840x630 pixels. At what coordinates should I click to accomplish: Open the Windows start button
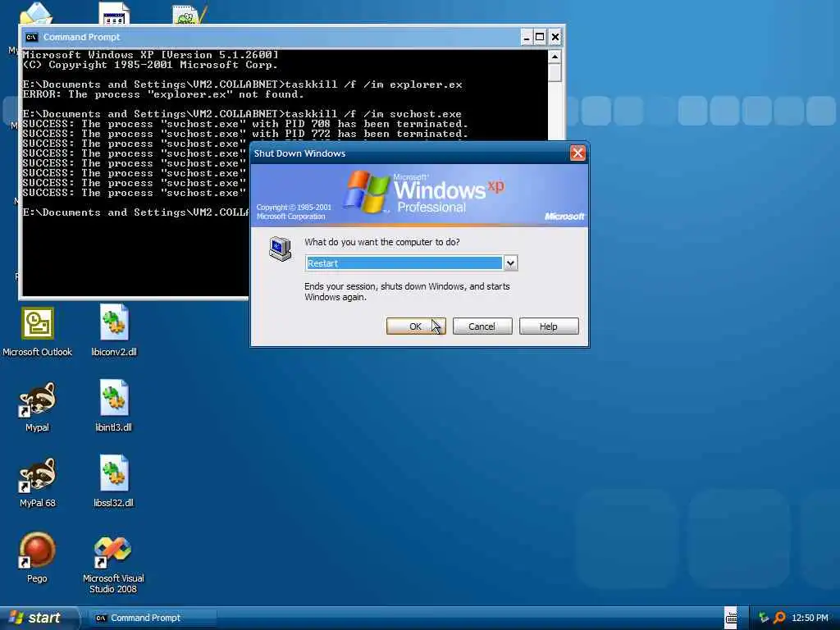(38, 618)
